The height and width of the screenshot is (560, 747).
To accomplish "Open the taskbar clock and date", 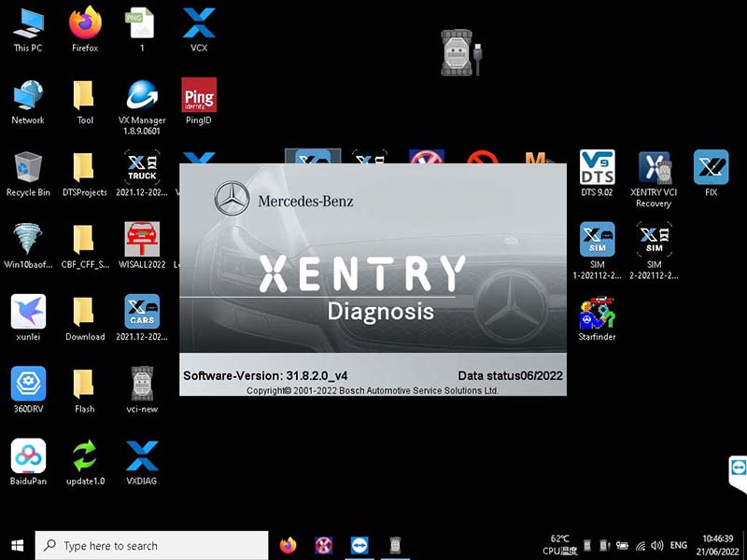I will (717, 545).
